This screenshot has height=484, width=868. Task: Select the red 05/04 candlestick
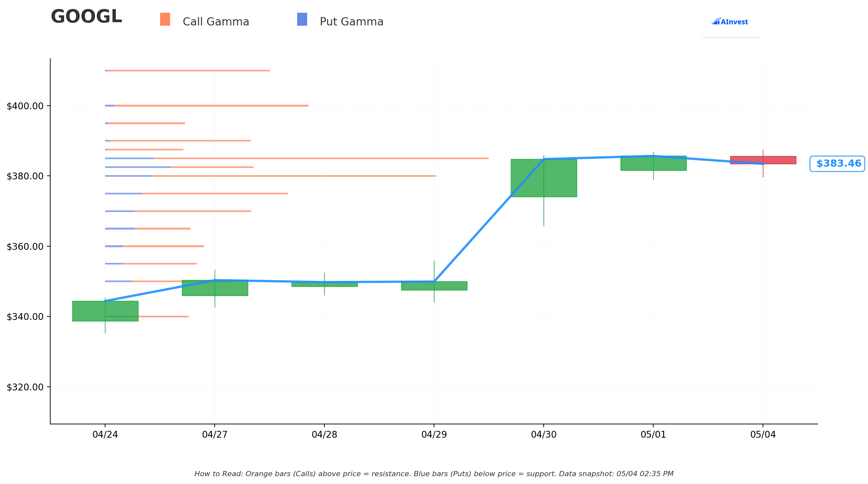coord(763,160)
